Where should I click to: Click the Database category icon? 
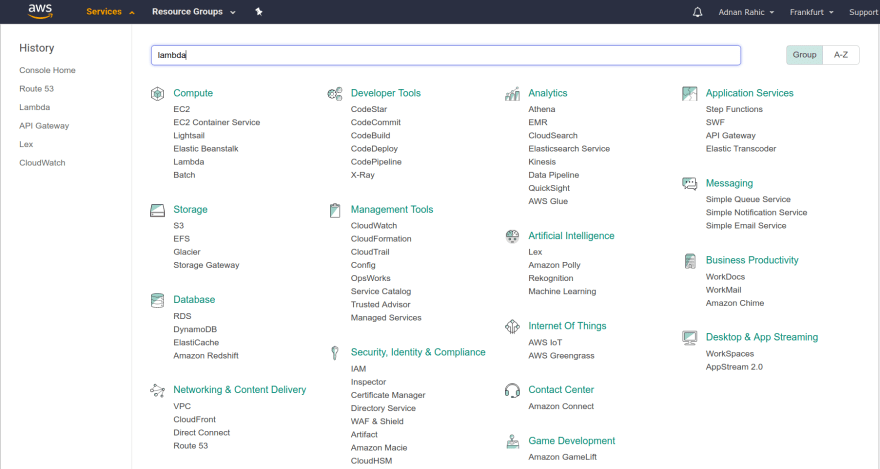click(157, 300)
